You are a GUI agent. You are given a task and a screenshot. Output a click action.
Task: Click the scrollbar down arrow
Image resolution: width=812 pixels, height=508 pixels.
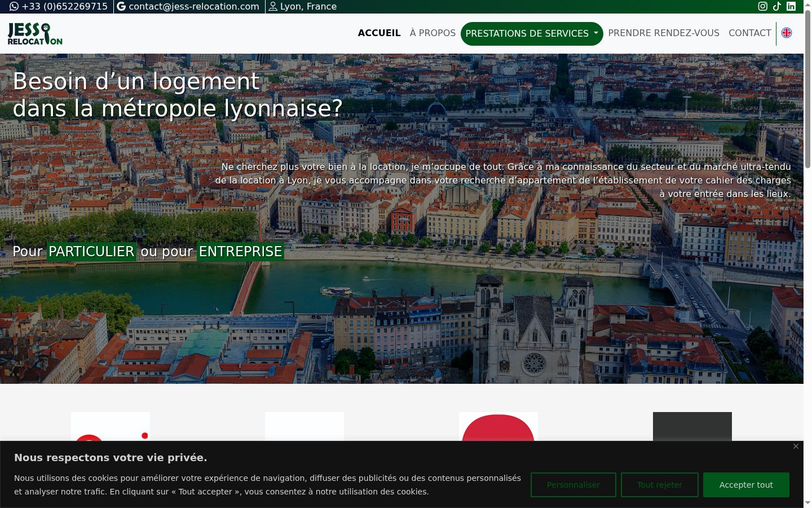click(807, 503)
